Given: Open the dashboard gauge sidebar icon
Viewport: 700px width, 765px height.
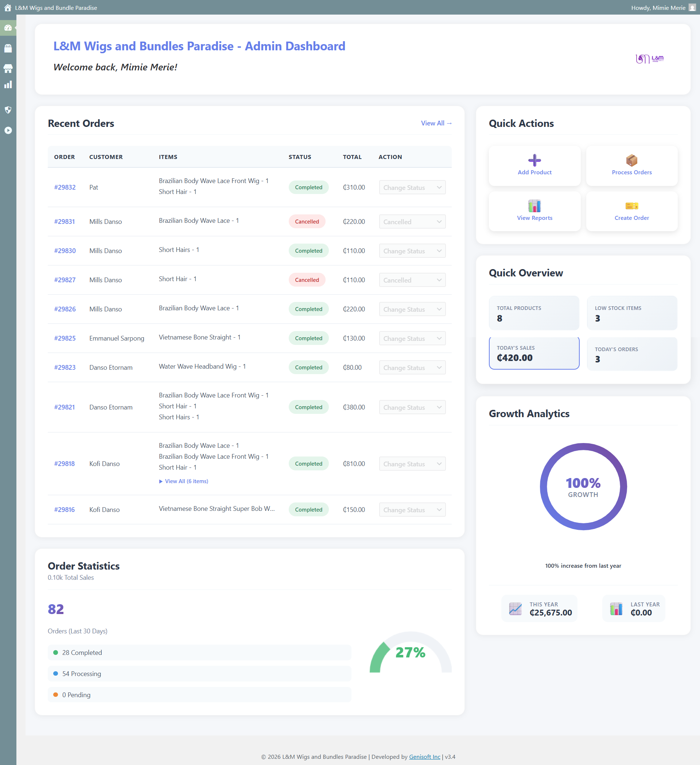Looking at the screenshot, I should 8,28.
